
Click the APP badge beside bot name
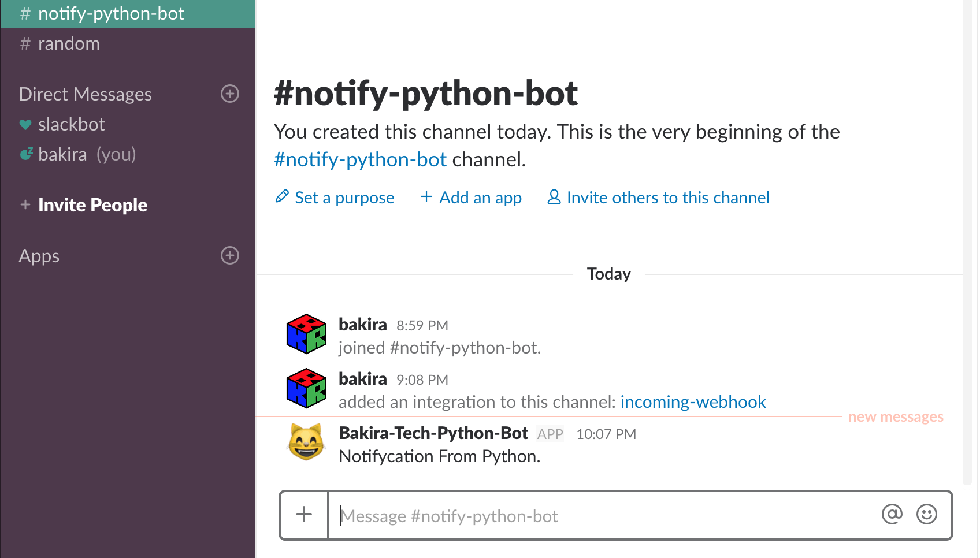[550, 434]
